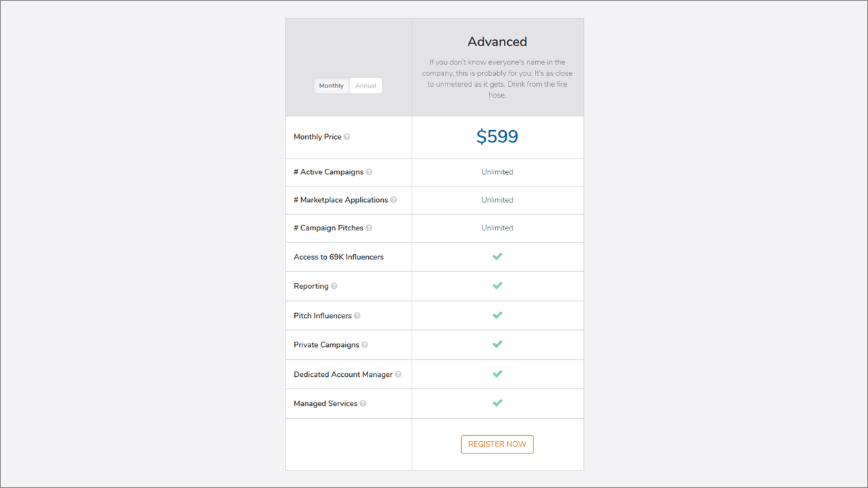868x488 pixels.
Task: Click help icon next to Monthly Price
Action: [347, 137]
